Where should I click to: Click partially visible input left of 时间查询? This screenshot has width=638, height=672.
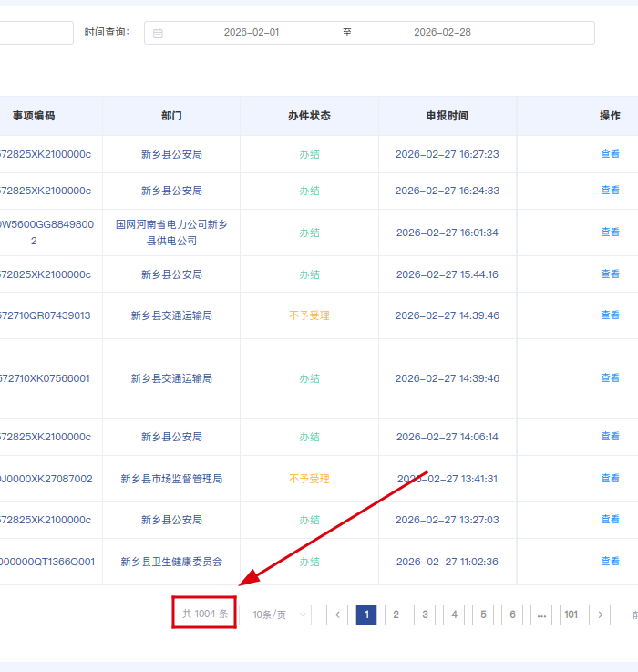tap(36, 33)
